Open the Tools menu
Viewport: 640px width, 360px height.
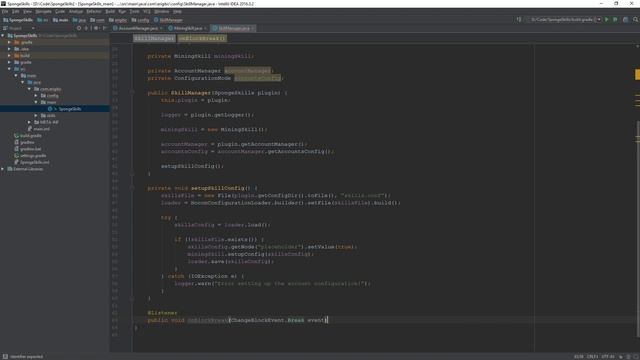pos(134,11)
